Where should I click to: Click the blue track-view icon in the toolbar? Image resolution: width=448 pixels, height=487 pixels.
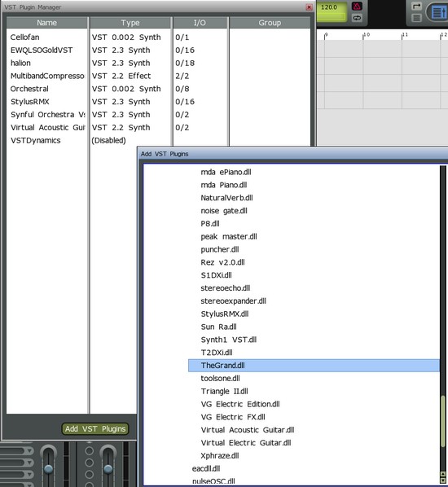[x=439, y=12]
